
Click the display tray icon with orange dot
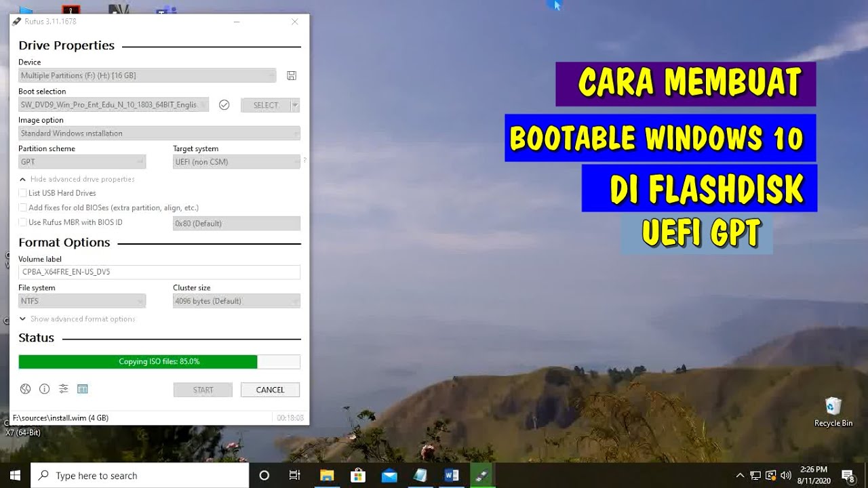coord(771,475)
